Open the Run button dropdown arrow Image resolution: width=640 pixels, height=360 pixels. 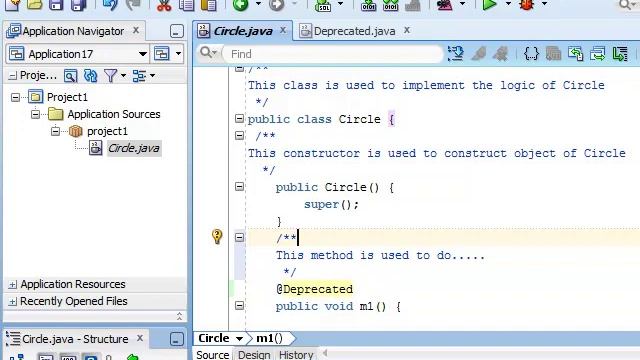pyautogui.click(x=508, y=4)
